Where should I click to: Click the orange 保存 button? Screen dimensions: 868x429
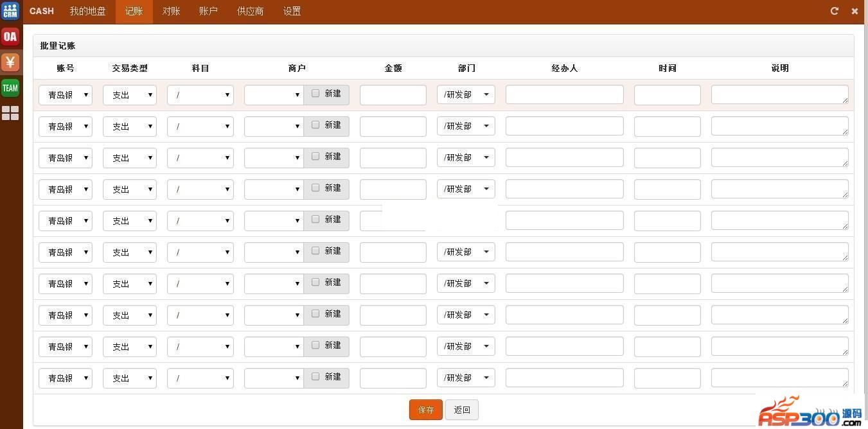pos(426,410)
